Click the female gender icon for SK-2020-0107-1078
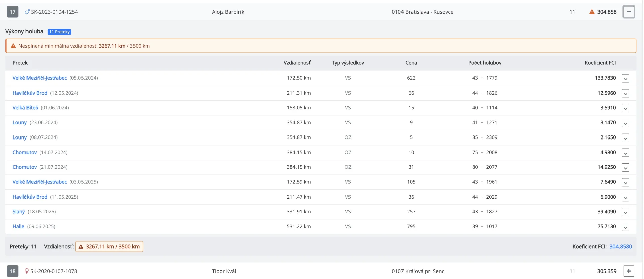Viewport: 644px width, 279px height. point(26,271)
